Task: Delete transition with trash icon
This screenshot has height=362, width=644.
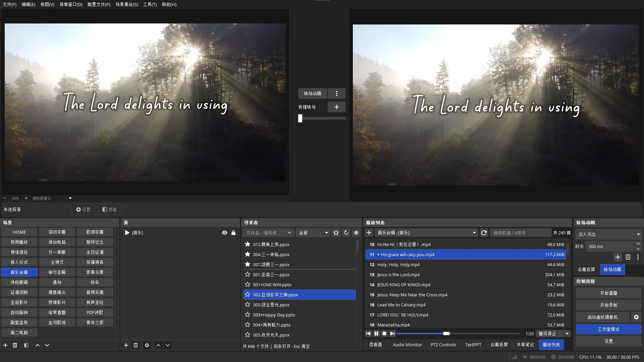Action: coord(628,257)
